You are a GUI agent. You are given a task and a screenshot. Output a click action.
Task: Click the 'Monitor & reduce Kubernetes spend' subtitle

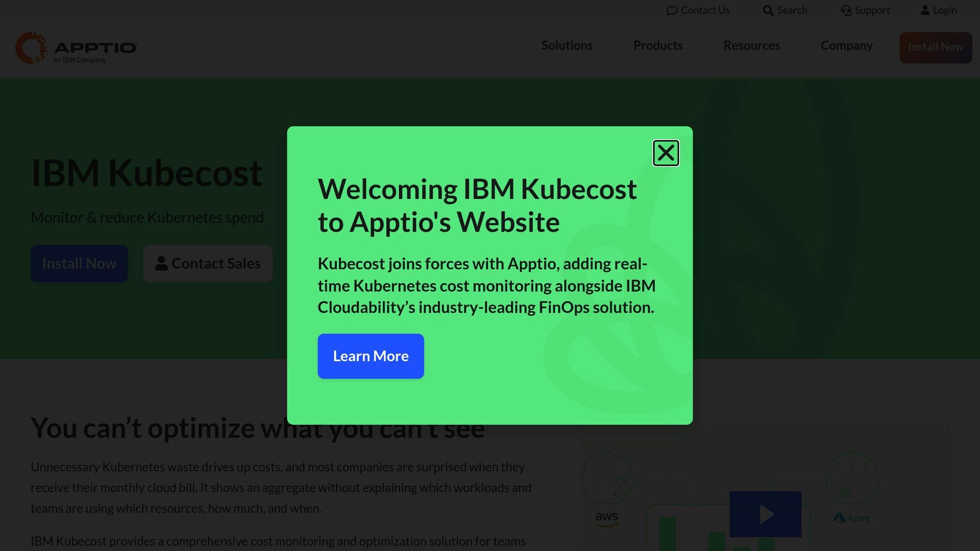tap(147, 218)
